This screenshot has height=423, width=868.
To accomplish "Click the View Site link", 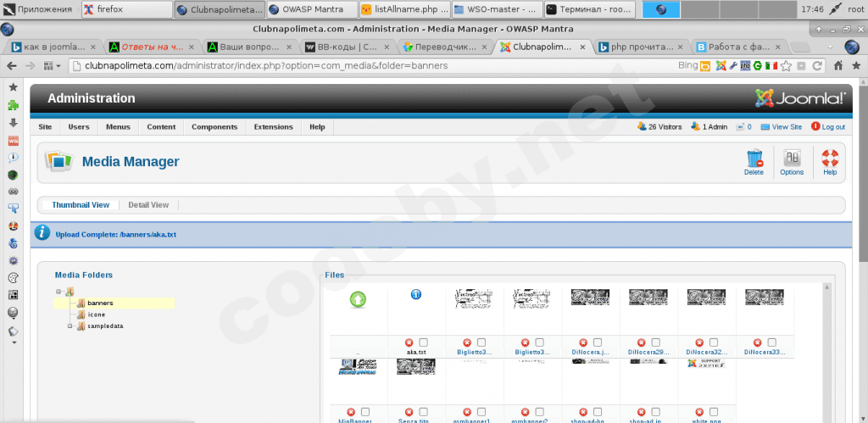I will 781,127.
